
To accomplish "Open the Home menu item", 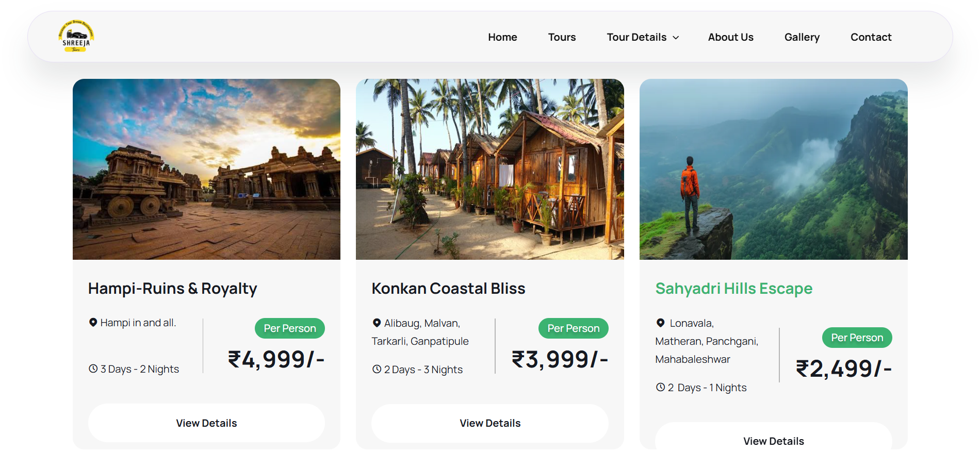I will click(x=502, y=37).
